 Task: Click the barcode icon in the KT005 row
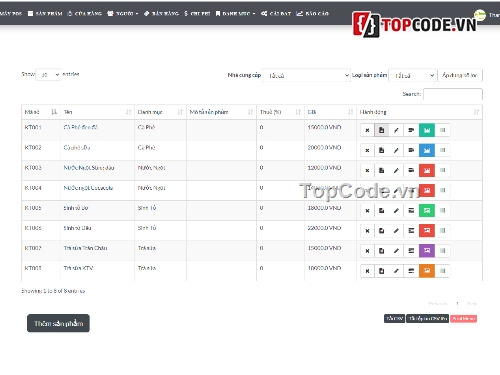click(x=443, y=210)
